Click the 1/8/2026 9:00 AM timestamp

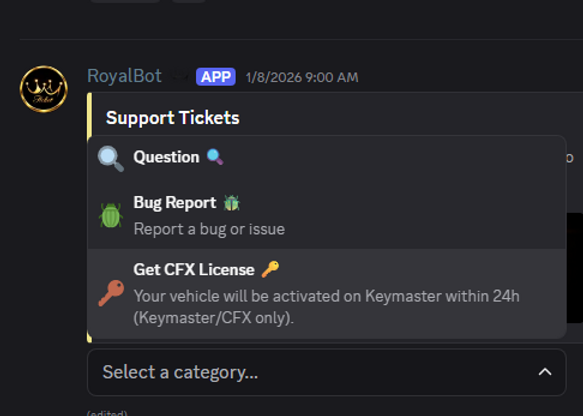click(302, 77)
